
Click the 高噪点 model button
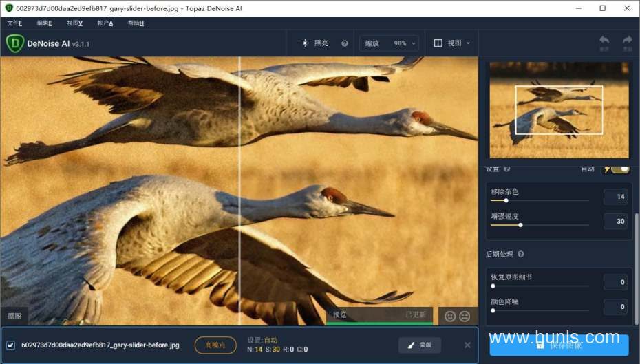pyautogui.click(x=215, y=345)
